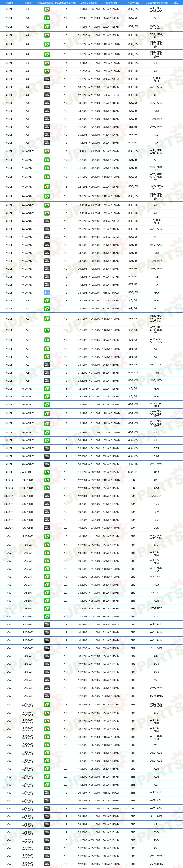Click the Oznaczenie silnika column header
The image size is (183, 868).
[x=157, y=2]
